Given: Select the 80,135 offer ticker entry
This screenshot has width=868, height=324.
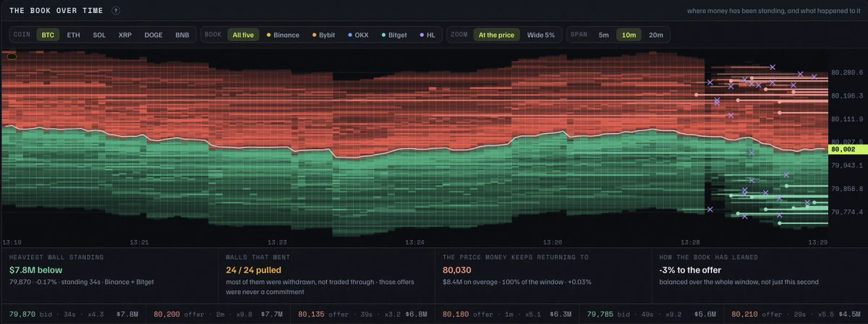Looking at the screenshot, I should pyautogui.click(x=364, y=314).
